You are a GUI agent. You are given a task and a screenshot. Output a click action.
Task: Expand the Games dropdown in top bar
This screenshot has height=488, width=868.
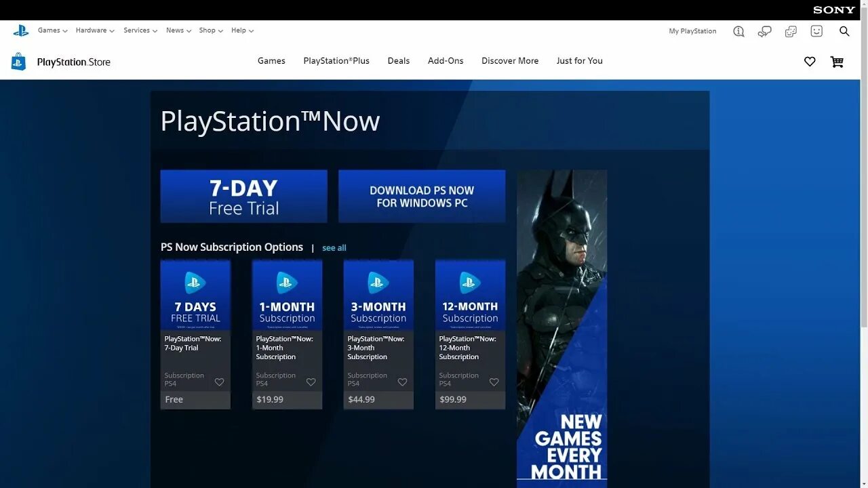(53, 30)
